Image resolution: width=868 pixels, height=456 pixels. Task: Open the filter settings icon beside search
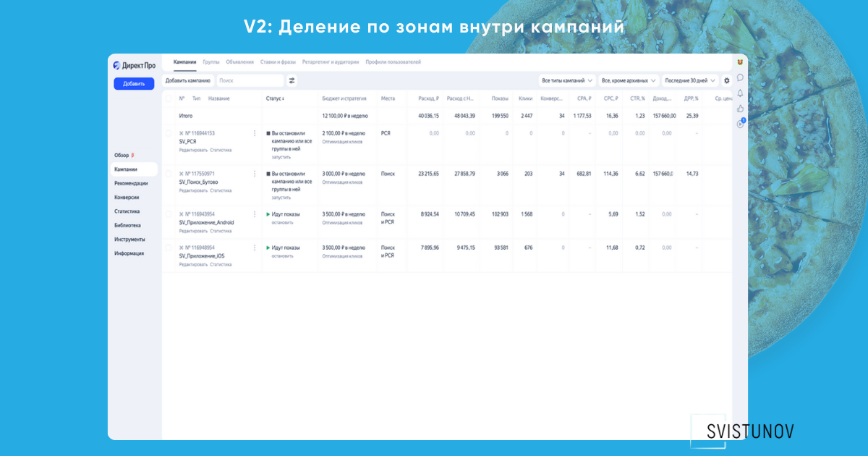(x=292, y=81)
